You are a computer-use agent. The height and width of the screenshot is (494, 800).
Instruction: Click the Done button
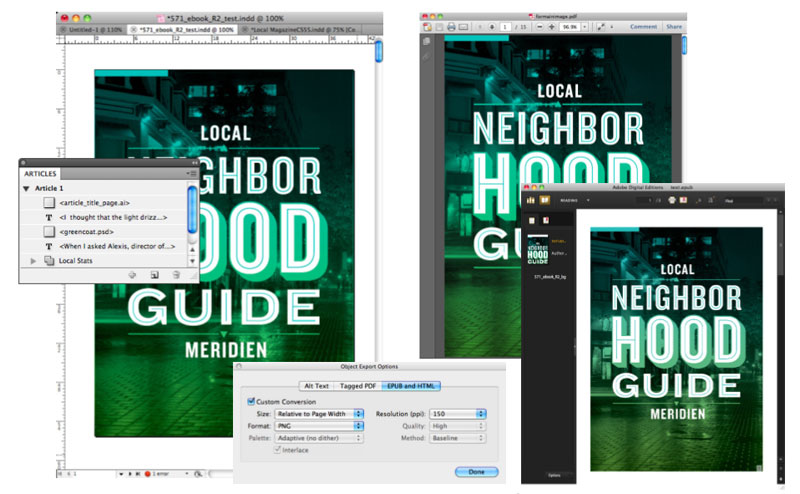tap(477, 472)
